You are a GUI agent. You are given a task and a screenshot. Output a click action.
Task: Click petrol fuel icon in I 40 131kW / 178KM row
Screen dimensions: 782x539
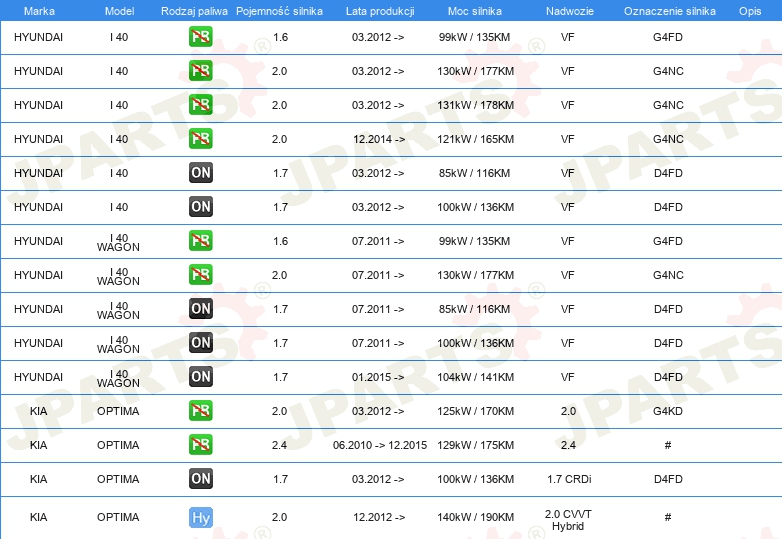point(200,105)
